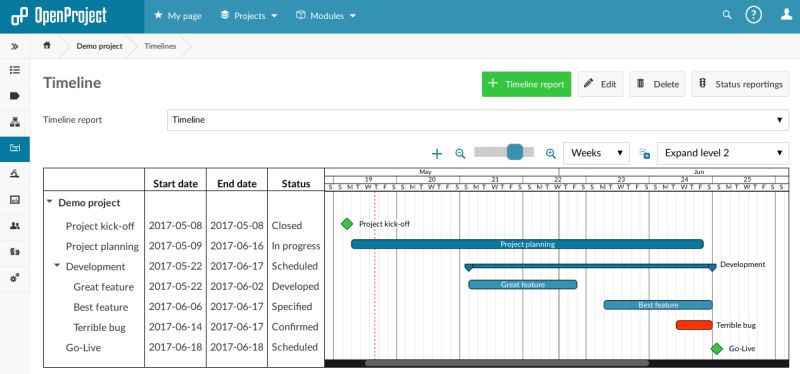Open the Terrible bug row
The image size is (800, 374).
point(99,328)
